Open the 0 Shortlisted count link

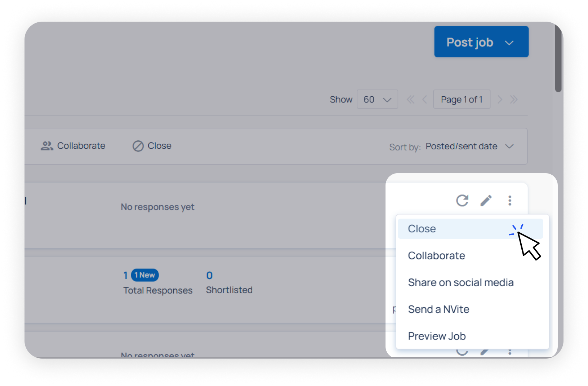209,276
